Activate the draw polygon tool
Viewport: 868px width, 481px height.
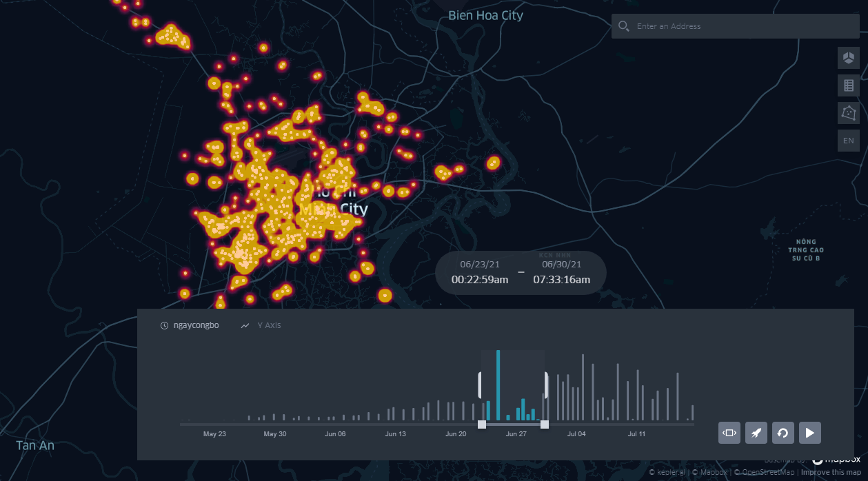click(x=849, y=113)
